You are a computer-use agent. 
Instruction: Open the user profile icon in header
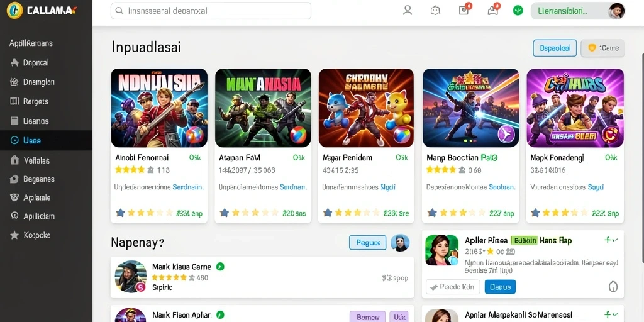pyautogui.click(x=408, y=10)
